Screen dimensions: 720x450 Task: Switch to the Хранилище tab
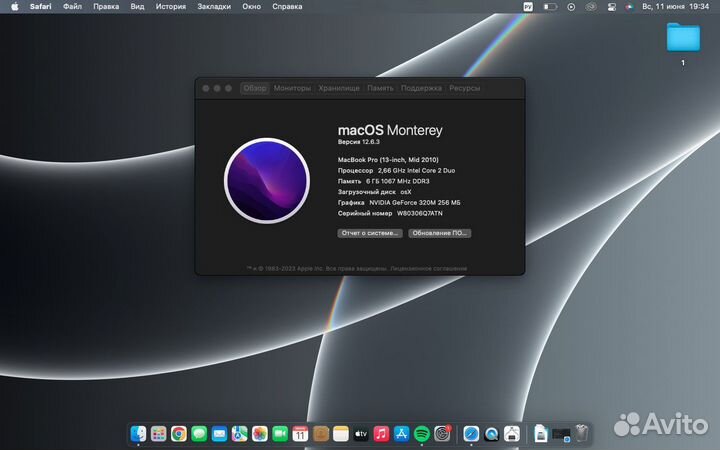(x=339, y=88)
